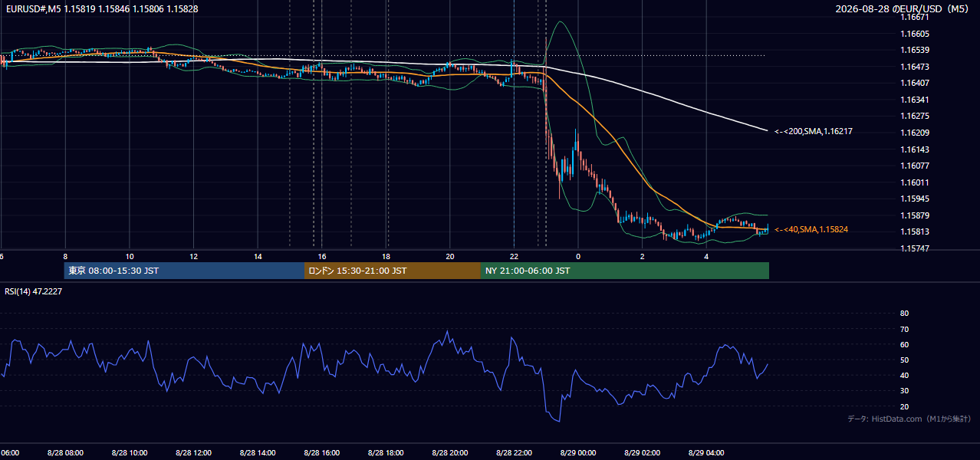Click price axis label 1.16341

click(x=914, y=100)
